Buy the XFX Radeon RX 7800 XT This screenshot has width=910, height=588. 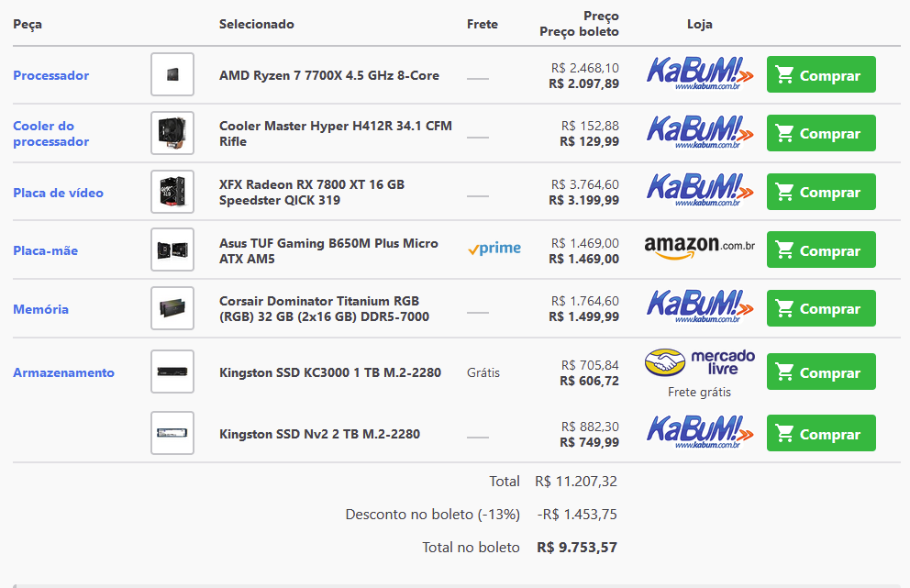[x=821, y=192]
